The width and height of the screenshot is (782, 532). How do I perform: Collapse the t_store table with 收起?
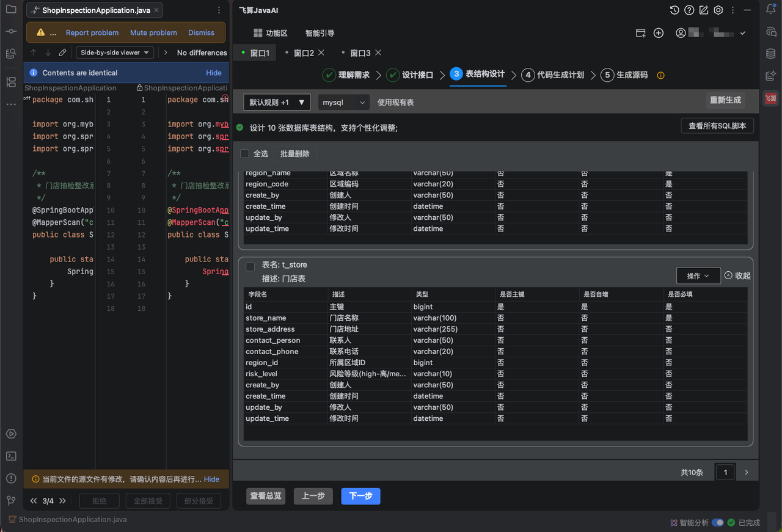(x=737, y=275)
